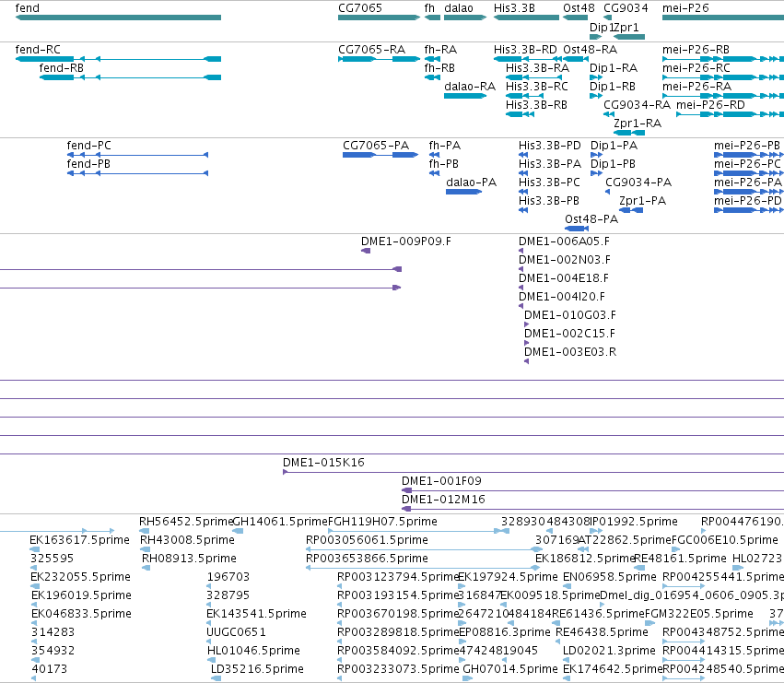Open BAC end DME1-003E03.R
The image size is (784, 683).
(570, 353)
